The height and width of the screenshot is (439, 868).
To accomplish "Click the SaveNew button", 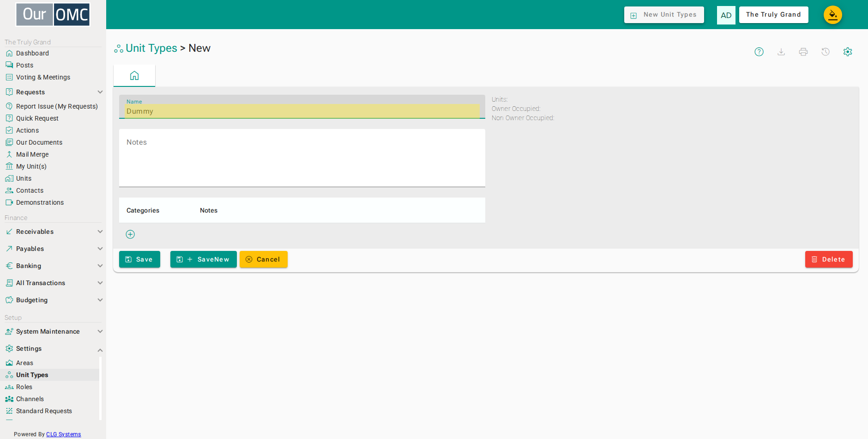I will pyautogui.click(x=203, y=259).
